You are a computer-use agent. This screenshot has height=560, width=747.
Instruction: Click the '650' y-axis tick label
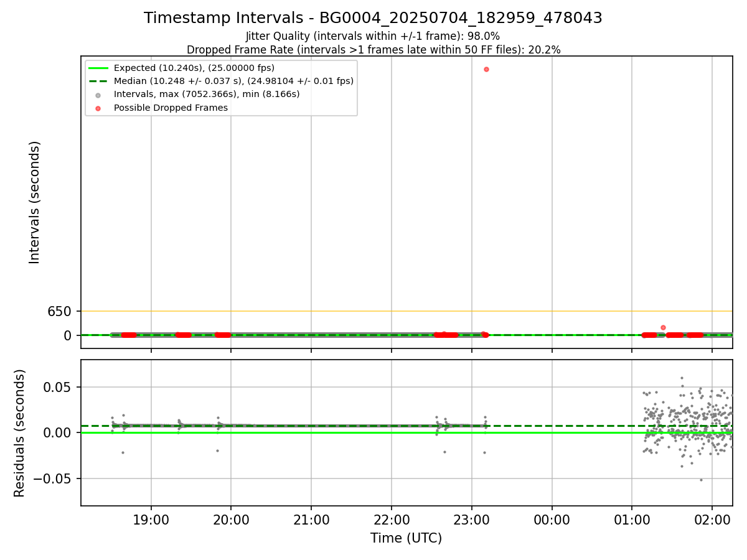point(60,311)
